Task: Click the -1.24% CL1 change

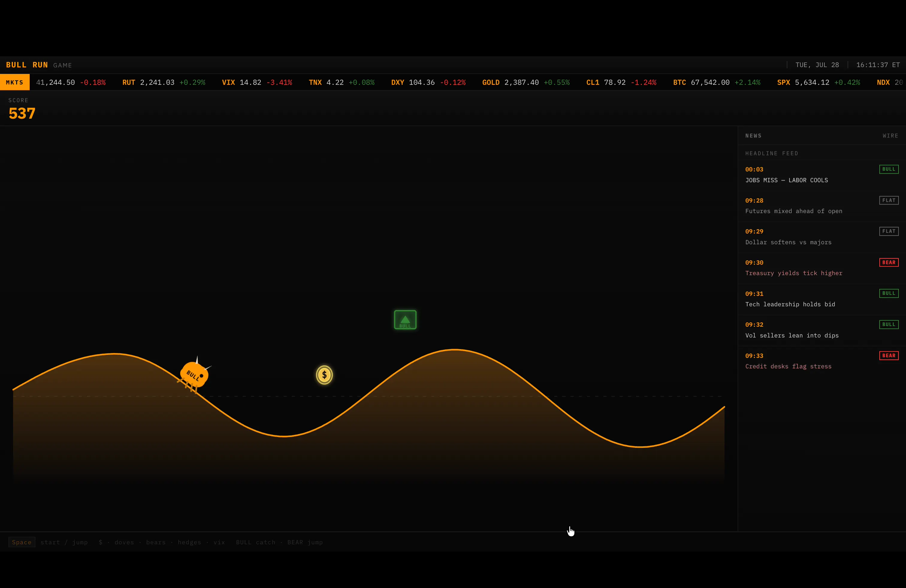Action: coord(644,83)
